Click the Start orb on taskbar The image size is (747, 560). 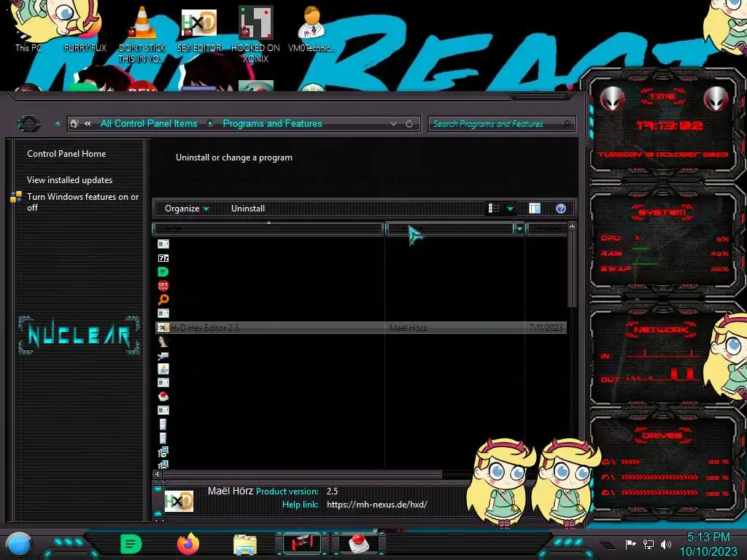point(19,544)
